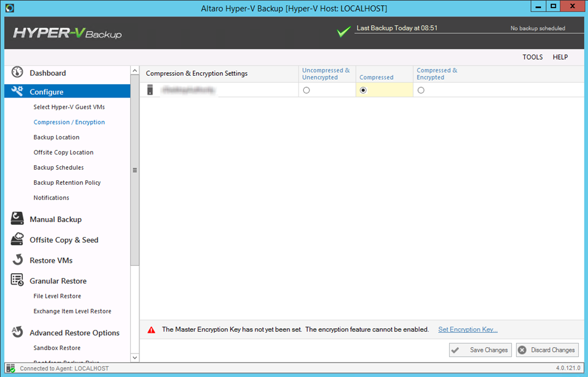The height and width of the screenshot is (377, 588).
Task: Click the red warning triangle icon
Action: click(x=151, y=330)
